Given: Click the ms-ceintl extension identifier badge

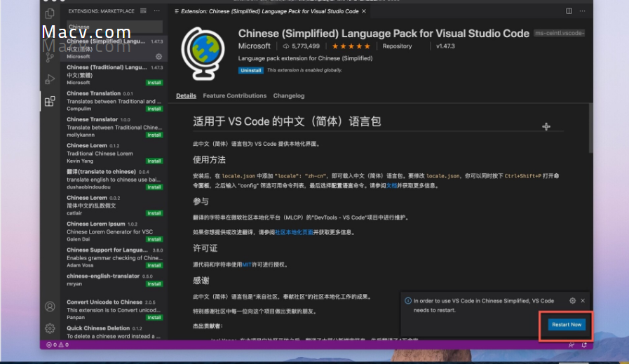Looking at the screenshot, I should click(x=559, y=33).
